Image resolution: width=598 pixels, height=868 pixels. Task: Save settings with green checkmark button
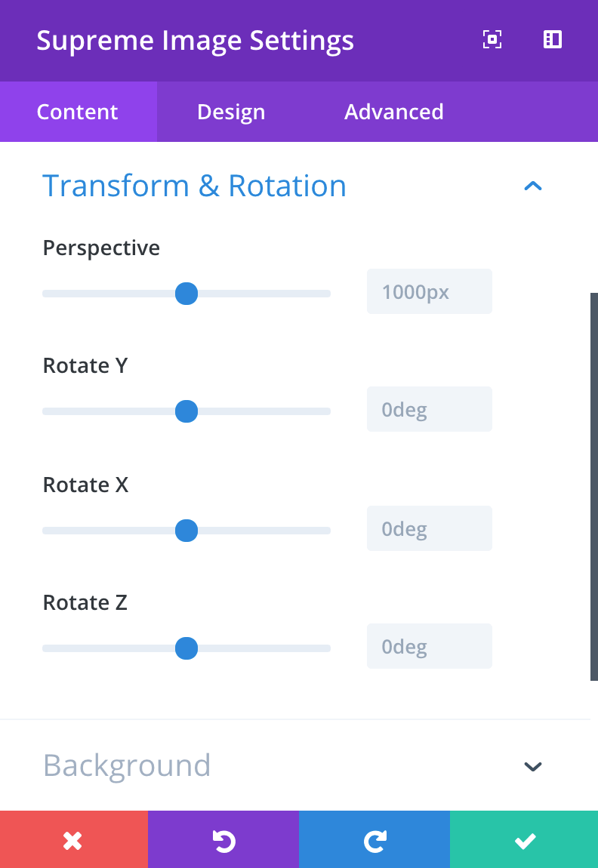(x=525, y=840)
